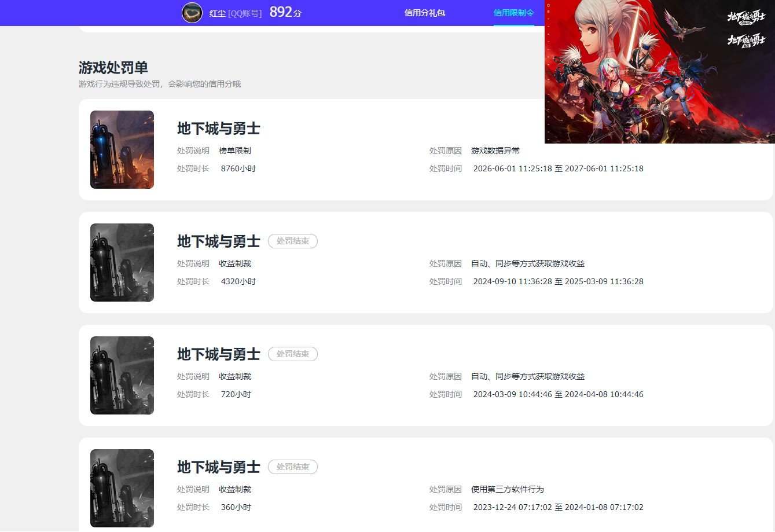
Task: Open the Dungeon Fighter game artwork banner
Action: pyautogui.click(x=660, y=72)
